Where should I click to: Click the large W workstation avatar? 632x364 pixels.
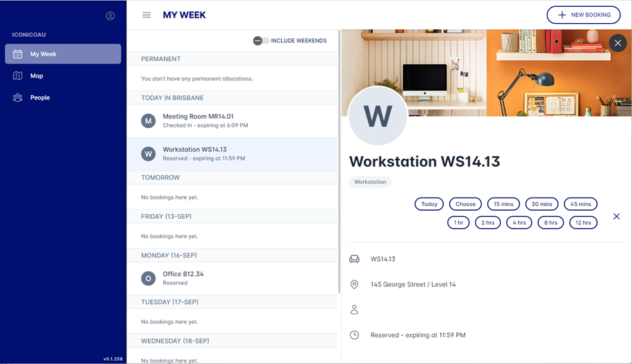coord(377,116)
